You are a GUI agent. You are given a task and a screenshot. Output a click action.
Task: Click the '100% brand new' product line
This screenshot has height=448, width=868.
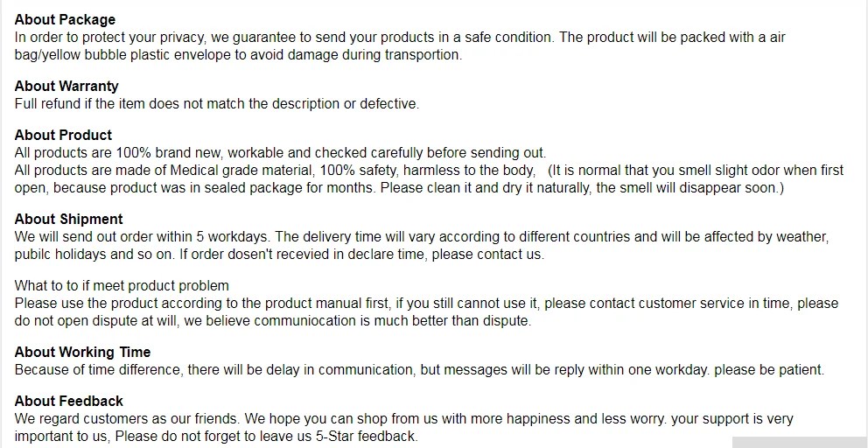(280, 153)
